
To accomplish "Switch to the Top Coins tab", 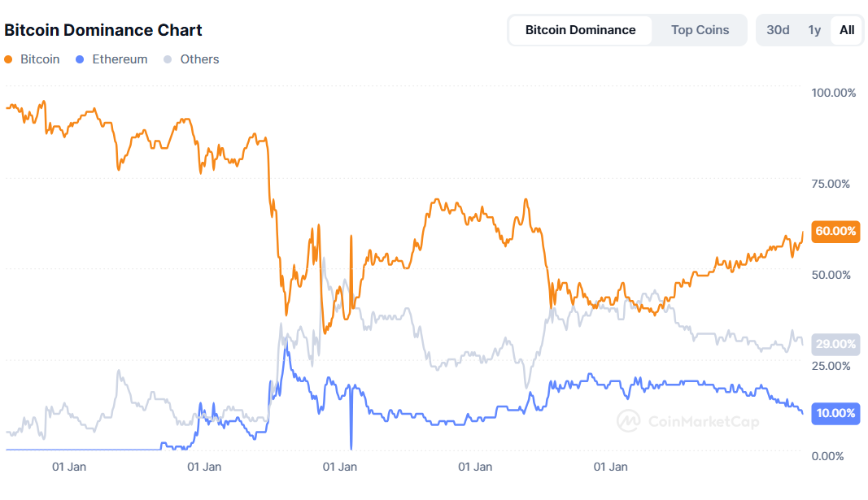I will click(x=700, y=30).
